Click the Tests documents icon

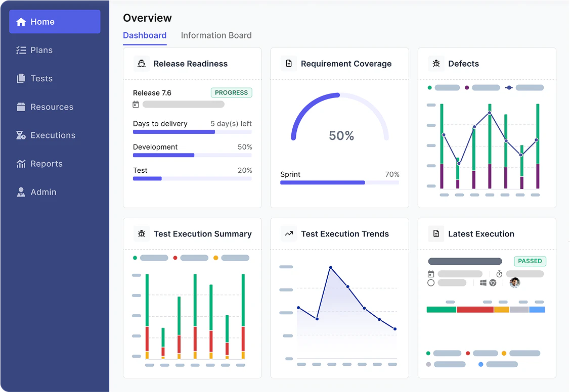tap(21, 78)
